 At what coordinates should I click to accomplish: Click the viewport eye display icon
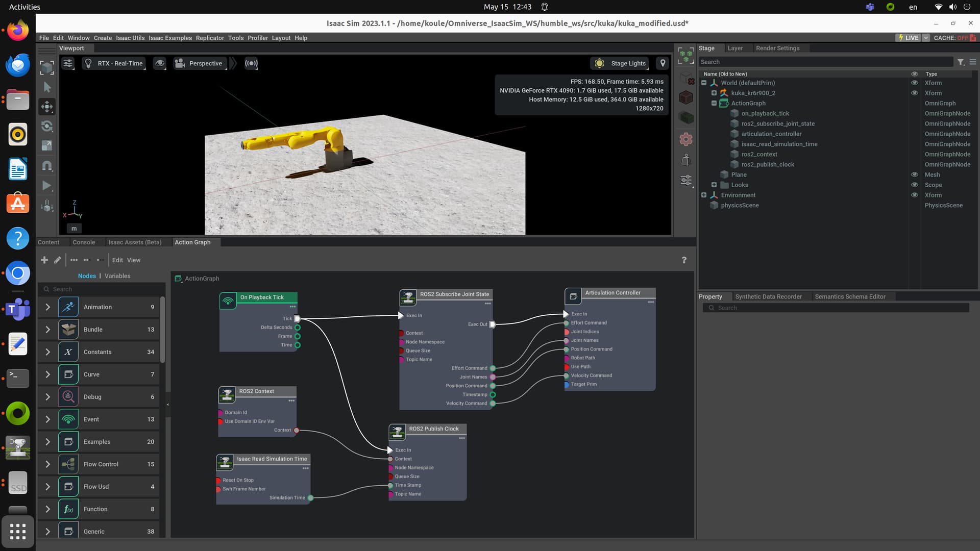(x=160, y=63)
